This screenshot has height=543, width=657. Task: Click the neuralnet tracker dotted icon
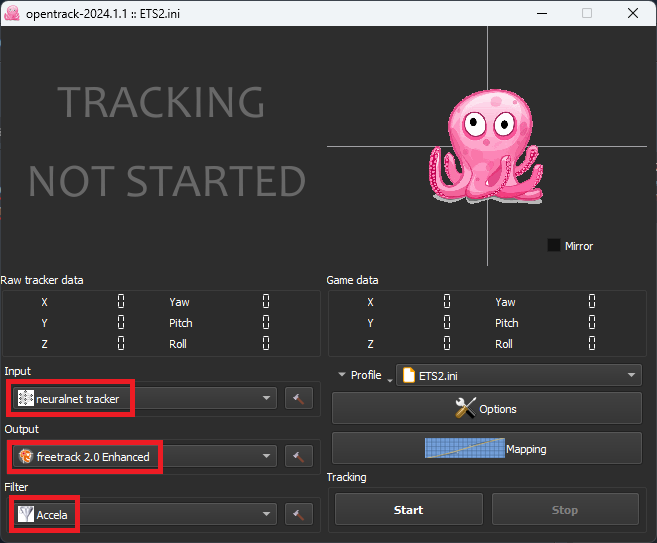tap(26, 398)
